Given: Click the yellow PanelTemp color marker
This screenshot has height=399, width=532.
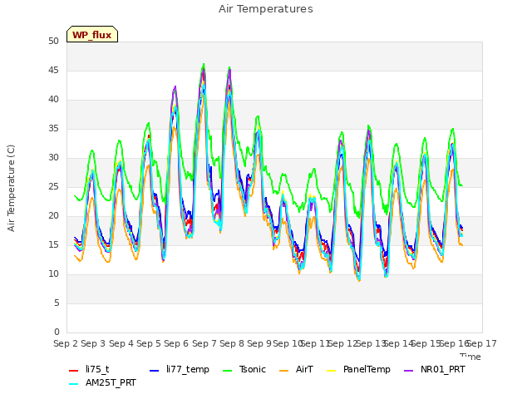Looking at the screenshot, I should [331, 371].
